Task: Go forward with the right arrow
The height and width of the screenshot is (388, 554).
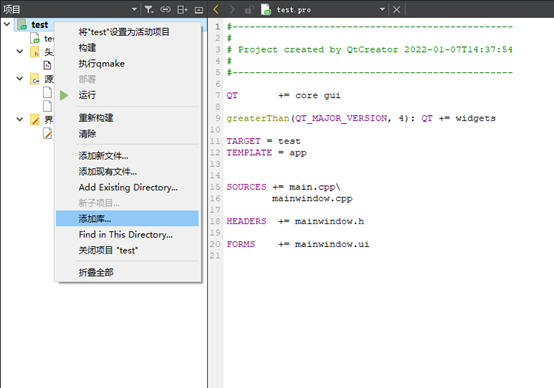Action: [232, 9]
